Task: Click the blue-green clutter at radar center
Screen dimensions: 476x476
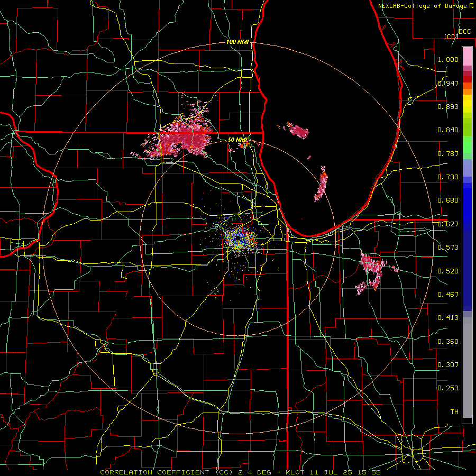Action: tap(239, 239)
